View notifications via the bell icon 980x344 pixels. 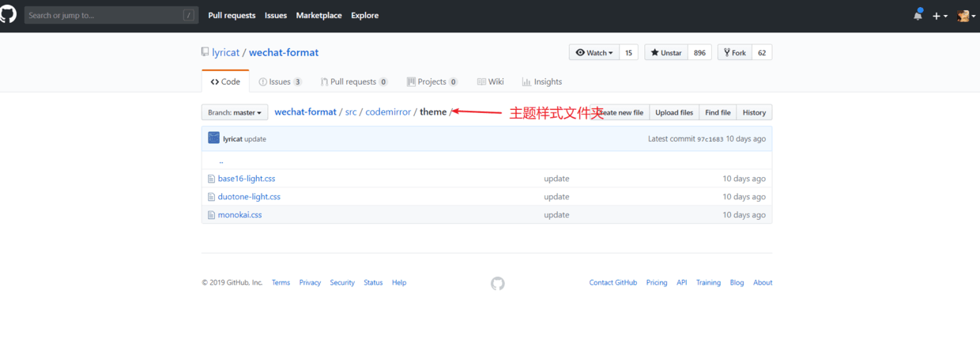point(918,15)
